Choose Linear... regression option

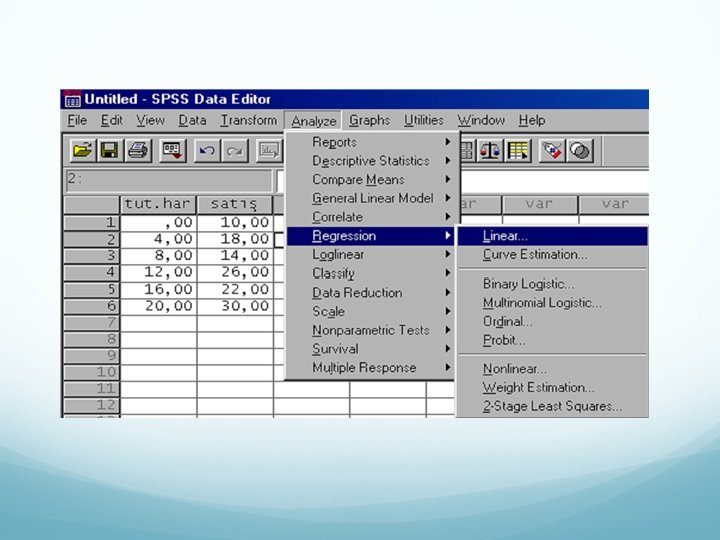[552, 236]
